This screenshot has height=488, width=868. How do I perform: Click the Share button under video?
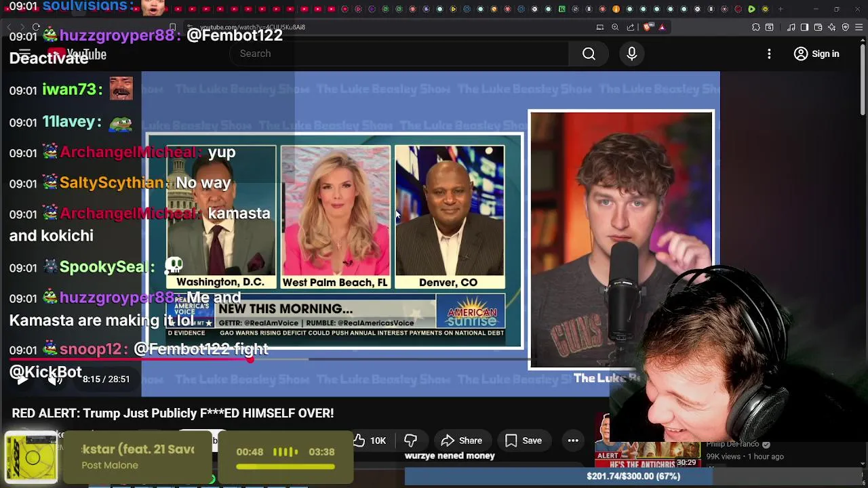(461, 441)
